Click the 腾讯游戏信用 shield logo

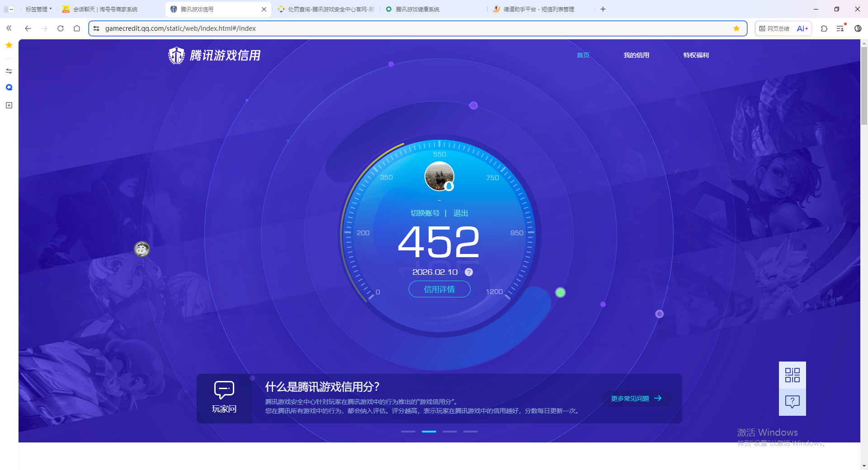click(176, 55)
